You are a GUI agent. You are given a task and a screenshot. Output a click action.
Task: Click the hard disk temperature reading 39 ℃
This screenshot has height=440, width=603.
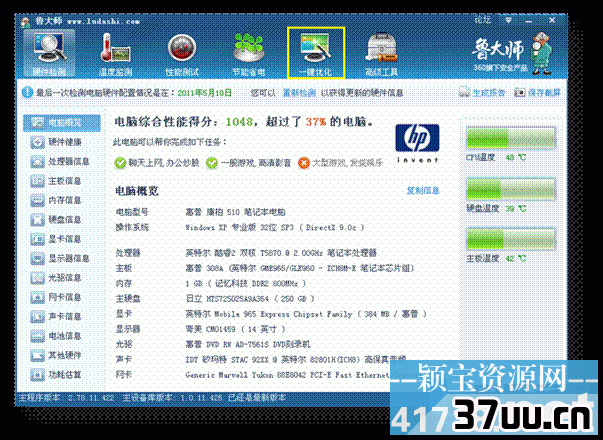pyautogui.click(x=515, y=208)
